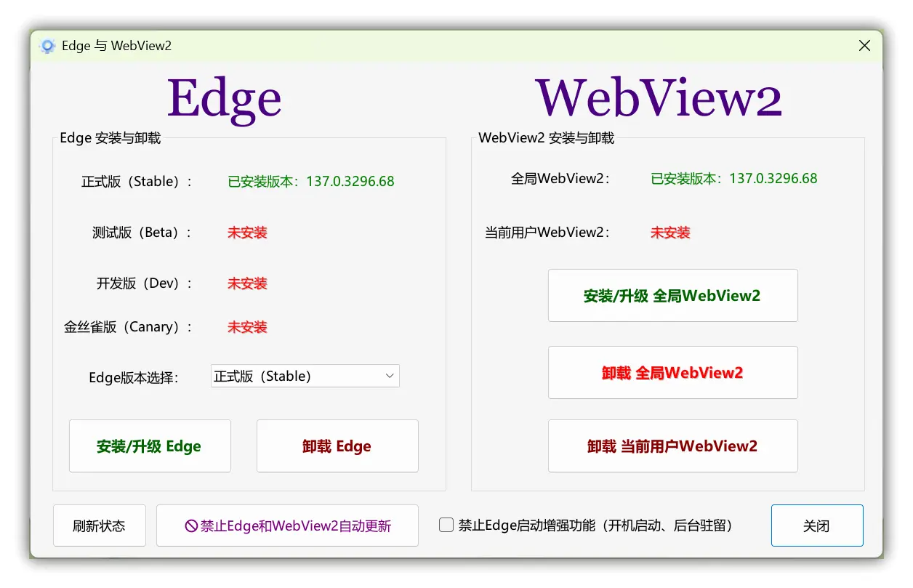Install or upgrade 全局WebView2

coord(672,296)
